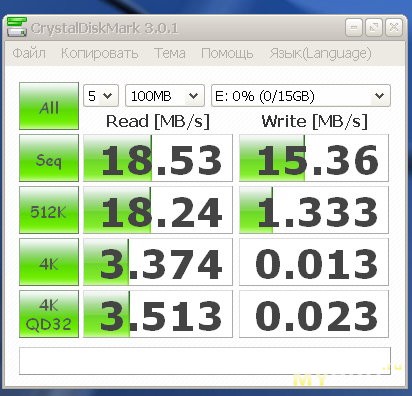Click the 512K read result 18.24
The height and width of the screenshot is (396, 412).
coord(158,210)
